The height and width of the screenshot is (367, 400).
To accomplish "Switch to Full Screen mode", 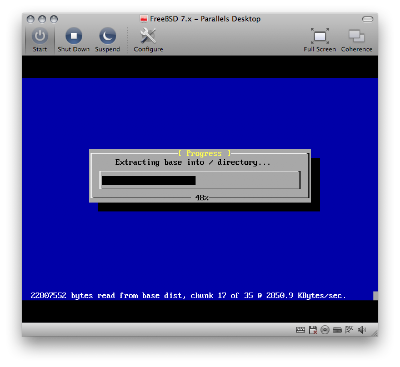I will coord(320,40).
